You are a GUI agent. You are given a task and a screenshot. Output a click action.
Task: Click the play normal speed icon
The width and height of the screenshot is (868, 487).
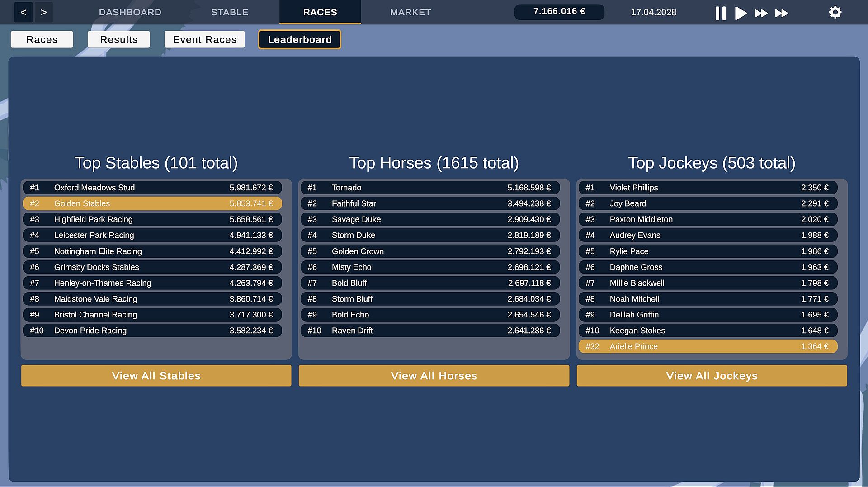(x=741, y=13)
